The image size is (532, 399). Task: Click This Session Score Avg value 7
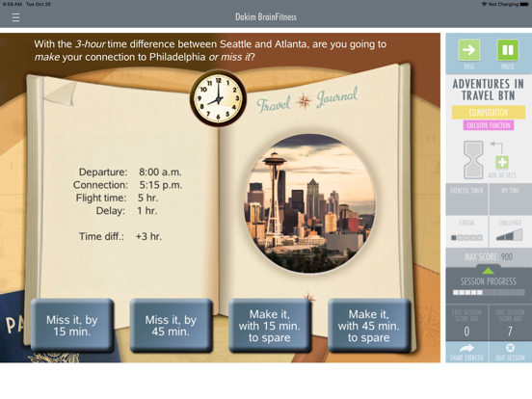tap(510, 332)
